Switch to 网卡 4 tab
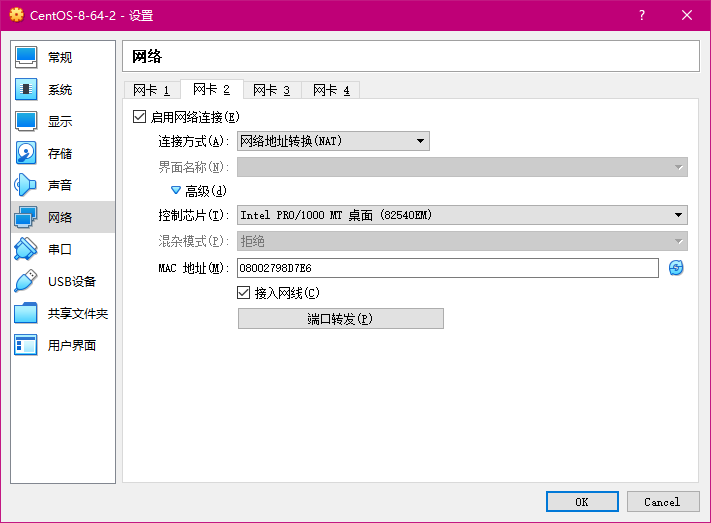 (x=331, y=90)
